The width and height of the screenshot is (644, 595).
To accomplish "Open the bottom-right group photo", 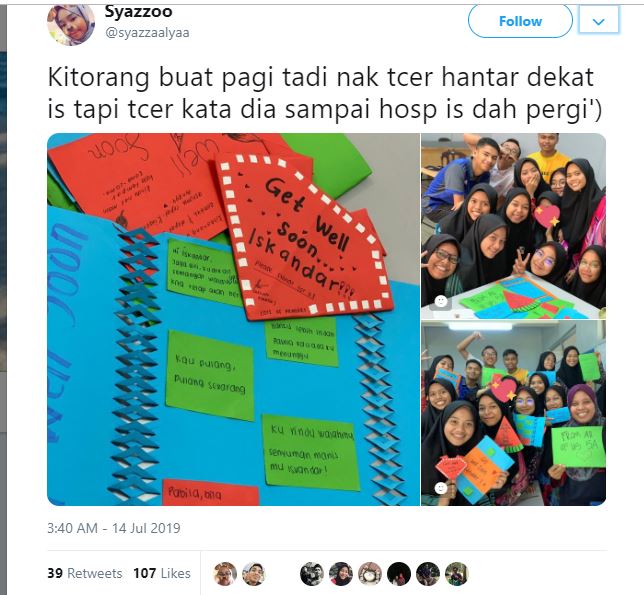I will pyautogui.click(x=513, y=413).
